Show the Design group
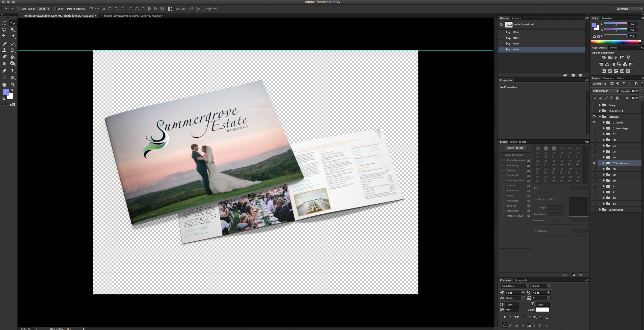 pos(594,105)
